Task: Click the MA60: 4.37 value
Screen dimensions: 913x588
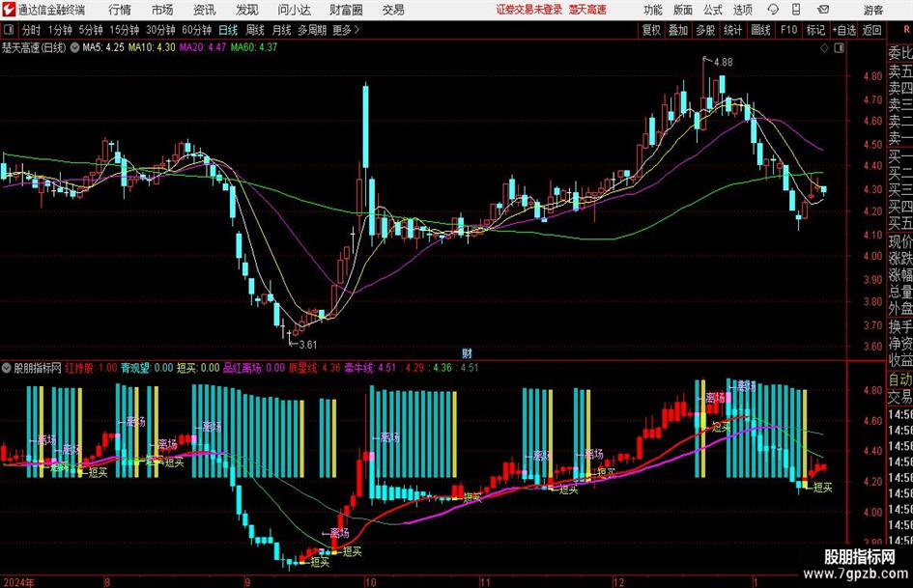Action: click(x=254, y=47)
